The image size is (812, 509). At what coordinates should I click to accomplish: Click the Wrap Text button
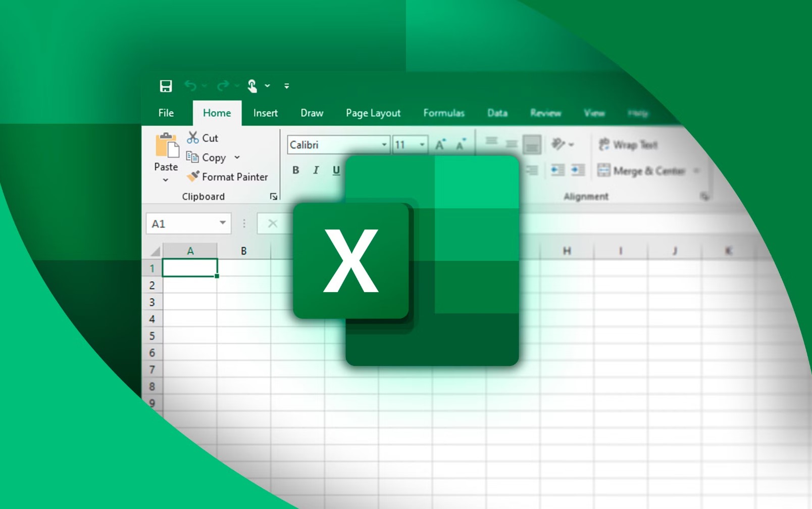(628, 145)
